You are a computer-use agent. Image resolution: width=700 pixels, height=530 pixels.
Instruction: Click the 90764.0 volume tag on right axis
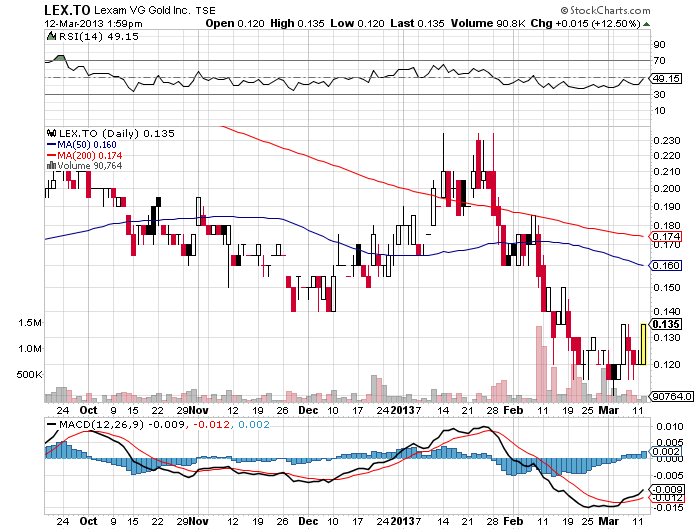point(672,396)
